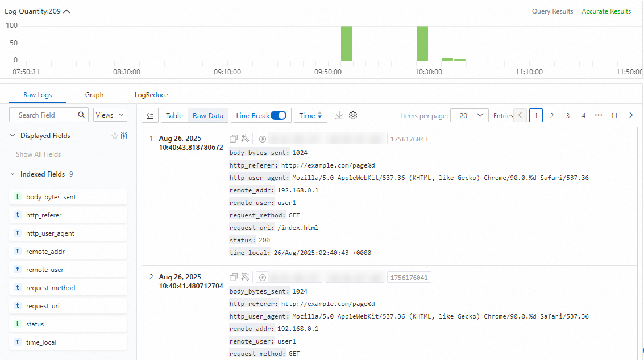This screenshot has height=360, width=644.
Task: Collapse the Displayed Fields section
Action: (13, 136)
